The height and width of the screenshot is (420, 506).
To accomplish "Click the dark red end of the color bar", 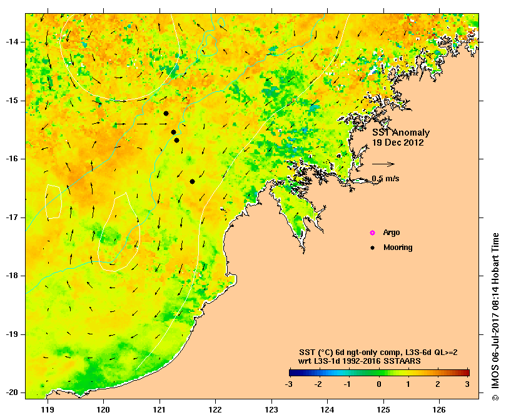I will [x=467, y=373].
